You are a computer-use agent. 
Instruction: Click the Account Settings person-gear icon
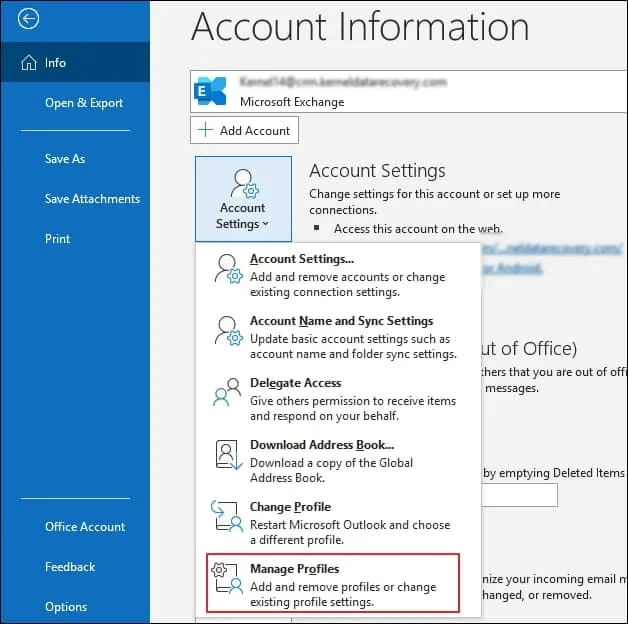click(245, 184)
